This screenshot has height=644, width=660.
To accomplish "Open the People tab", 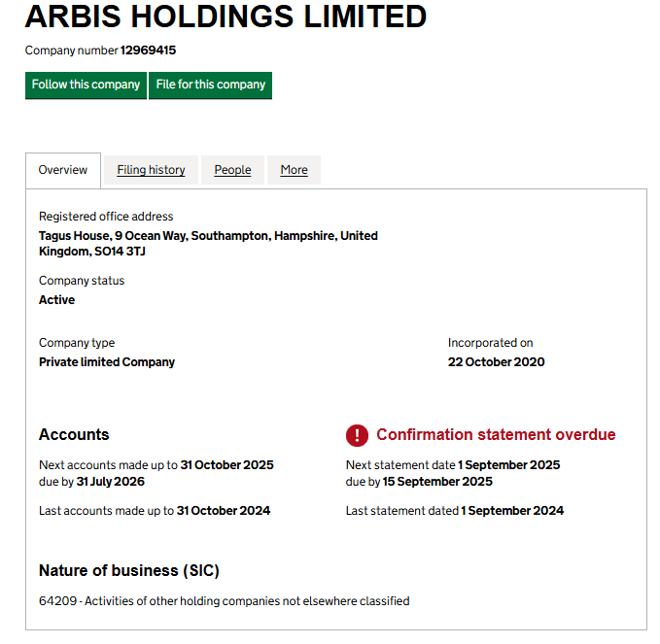I will click(232, 170).
